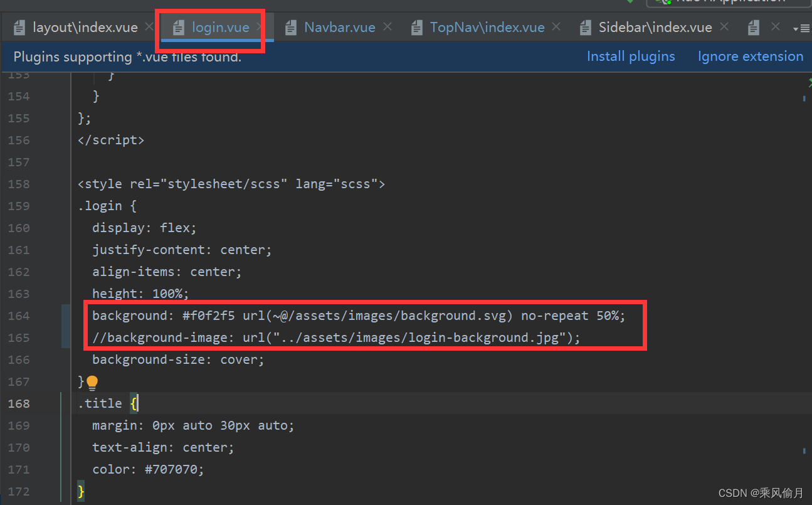Close the Sidebar\index.vue tab
The height and width of the screenshot is (505, 812).
click(x=724, y=27)
